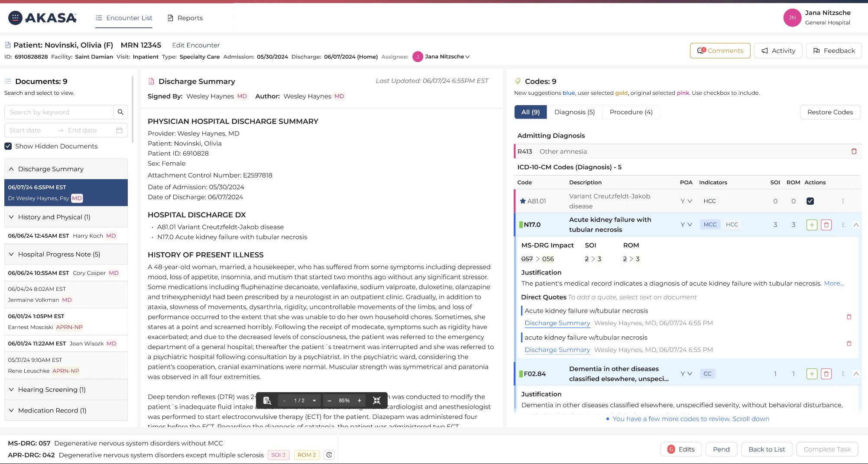
Task: Click the Feedback button
Action: [x=834, y=51]
